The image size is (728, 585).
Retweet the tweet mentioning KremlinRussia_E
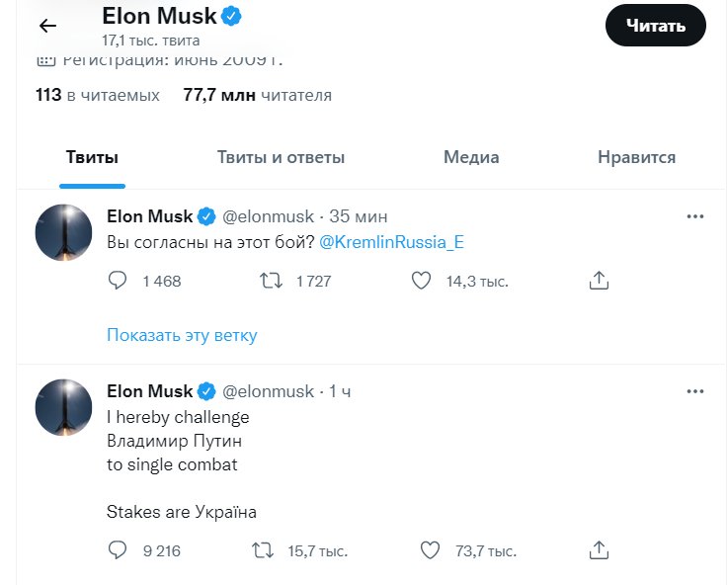270,281
